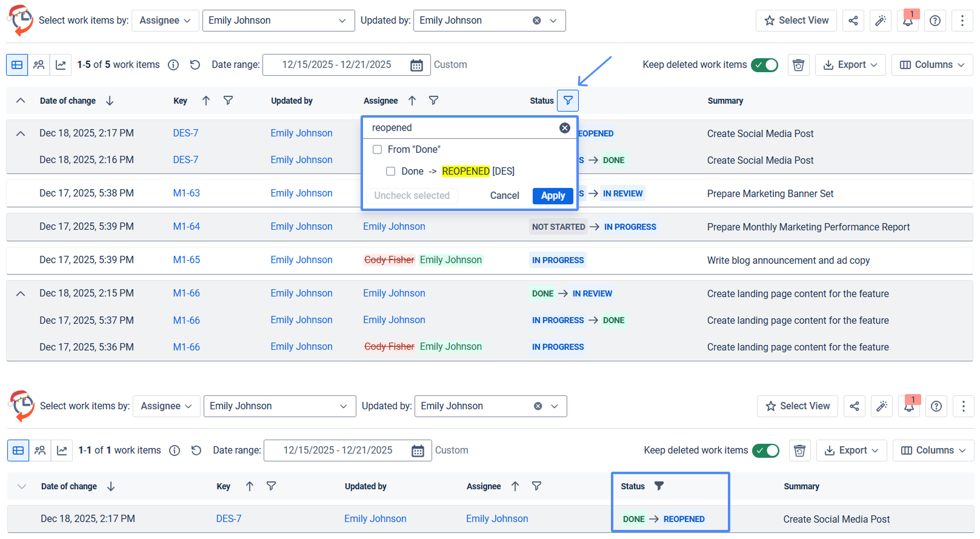Sort by Key in the lower table
Image resolution: width=980 pixels, height=539 pixels.
pyautogui.click(x=250, y=486)
